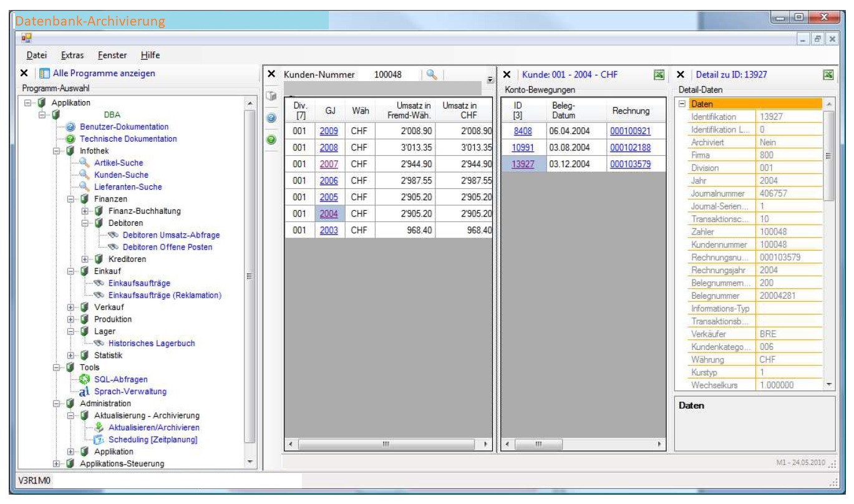
Task: Open Einkaufsaufträge (Reklamation) in the tree
Action: [164, 295]
